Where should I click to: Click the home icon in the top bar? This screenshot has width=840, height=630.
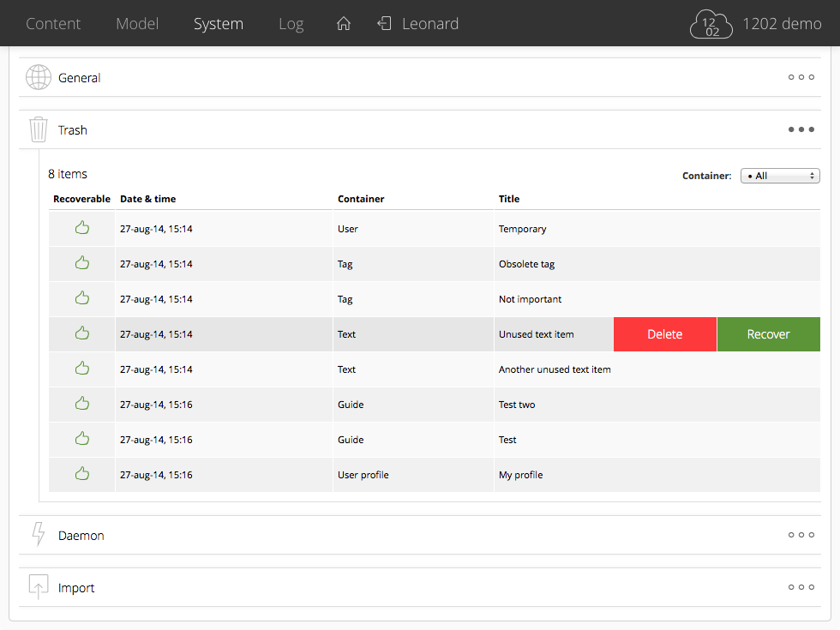coord(344,24)
